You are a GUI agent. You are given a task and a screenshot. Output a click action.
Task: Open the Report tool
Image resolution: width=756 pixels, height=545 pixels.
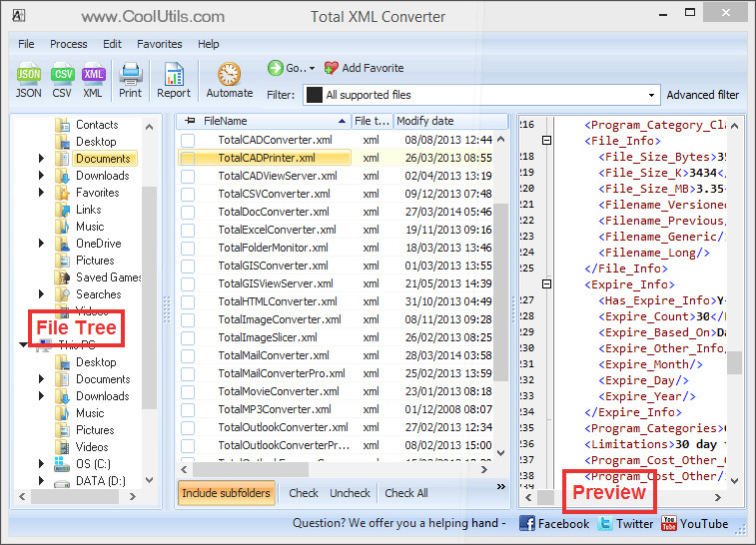tap(174, 74)
